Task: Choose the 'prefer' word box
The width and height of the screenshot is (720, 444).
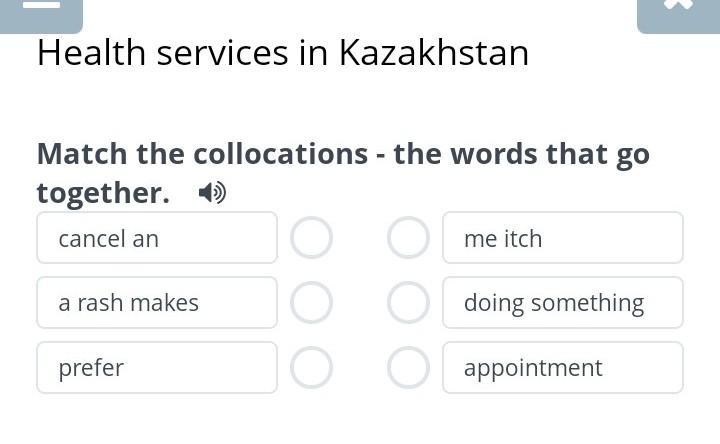Action: [x=157, y=368]
